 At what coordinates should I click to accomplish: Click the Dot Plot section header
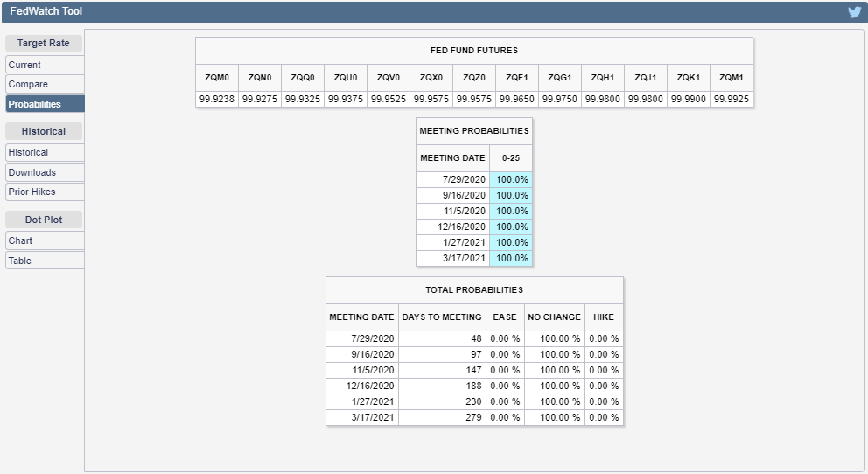(x=44, y=220)
